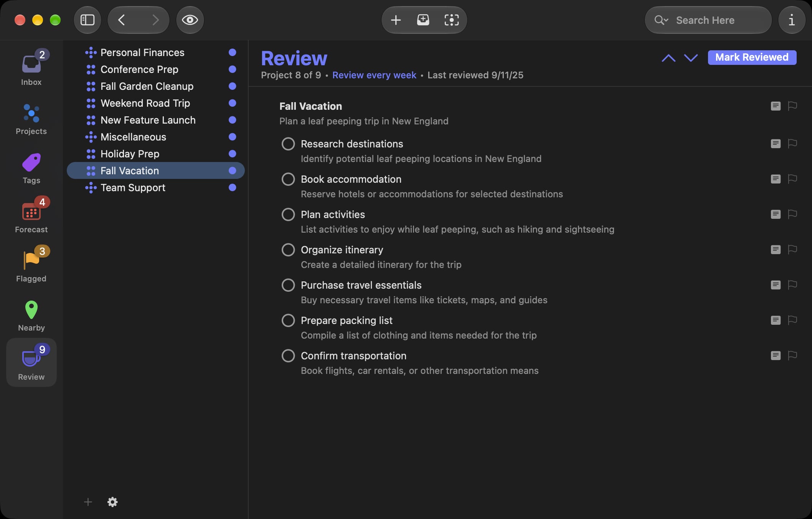Click the Mark Reviewed button
This screenshot has height=519, width=812.
pos(752,57)
